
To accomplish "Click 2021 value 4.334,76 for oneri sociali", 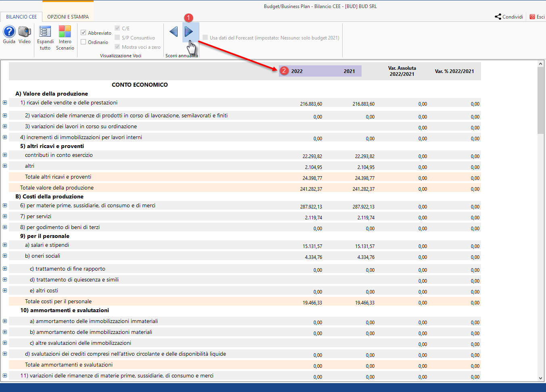I will [366, 257].
